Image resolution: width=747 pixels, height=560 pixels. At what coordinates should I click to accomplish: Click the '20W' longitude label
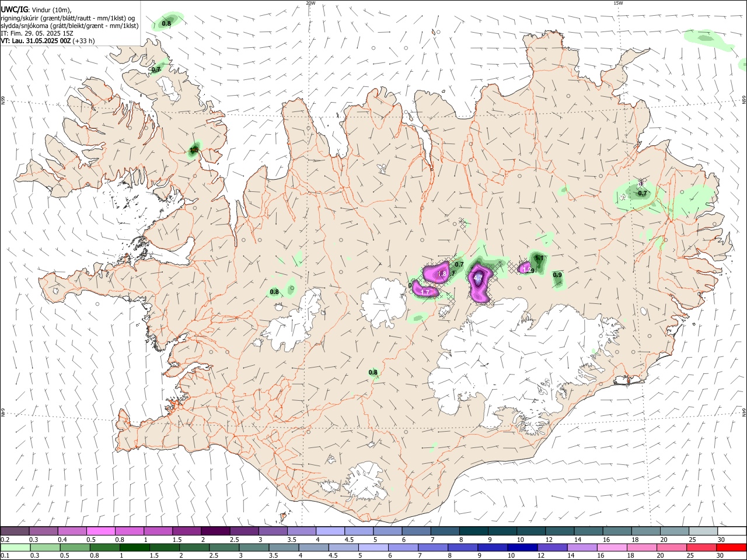tap(310, 3)
